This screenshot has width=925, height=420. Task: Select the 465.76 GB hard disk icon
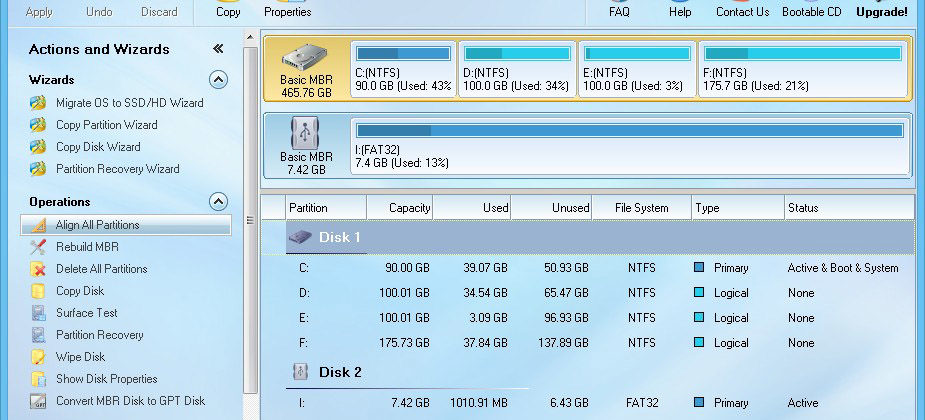tap(306, 57)
